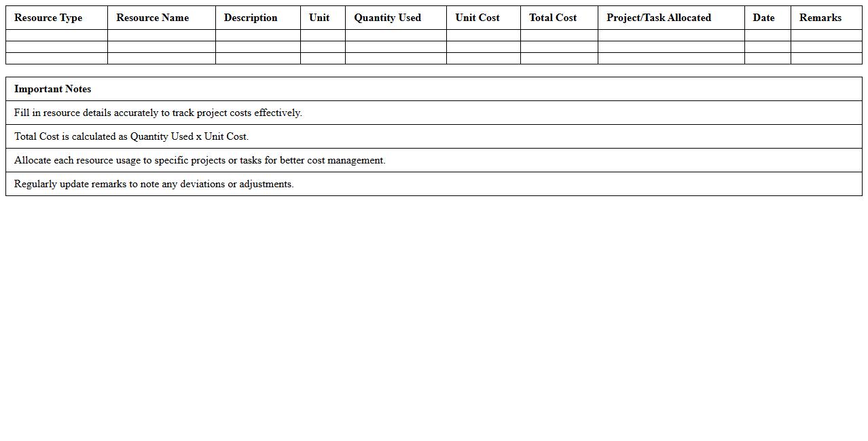The image size is (868, 441).
Task: Select the Unit column header
Action: coord(319,18)
